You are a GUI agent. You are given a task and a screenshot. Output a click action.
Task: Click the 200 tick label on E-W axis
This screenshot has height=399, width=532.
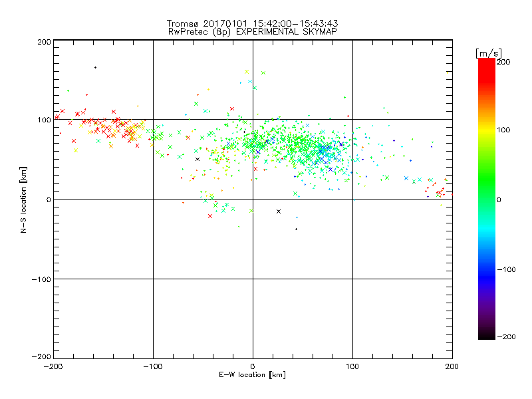coord(452,366)
